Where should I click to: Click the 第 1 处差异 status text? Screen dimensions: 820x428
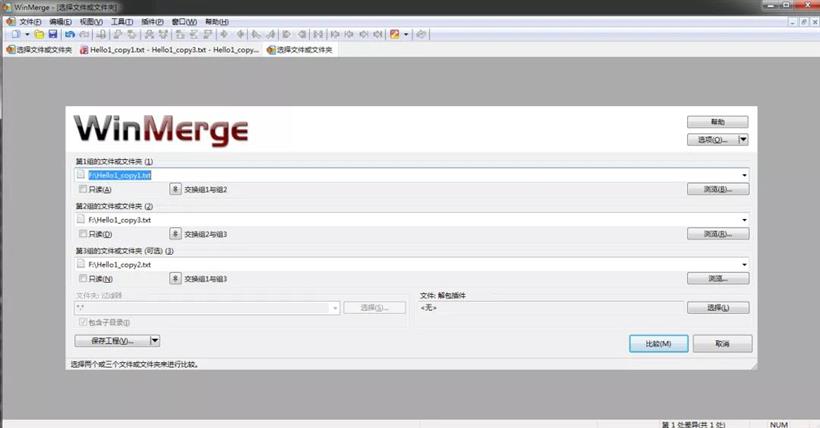693,424
